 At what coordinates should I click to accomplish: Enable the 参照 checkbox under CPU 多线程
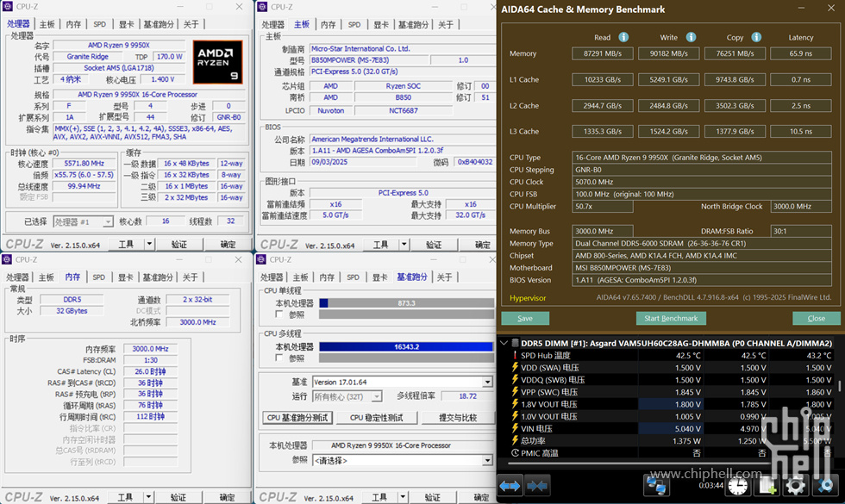point(279,358)
